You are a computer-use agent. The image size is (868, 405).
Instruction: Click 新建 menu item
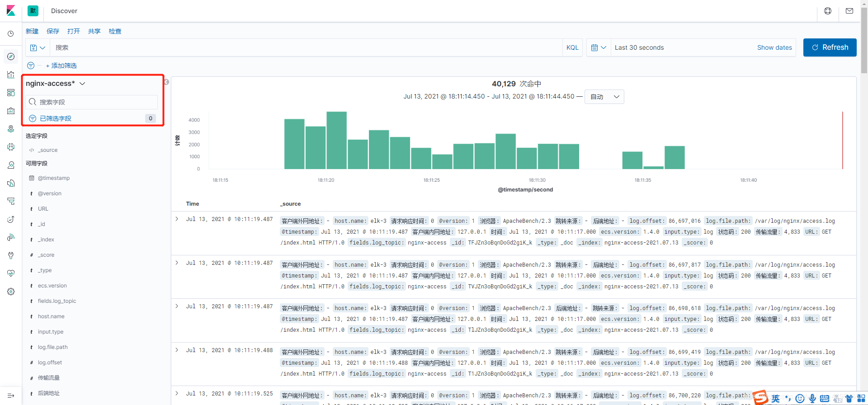(32, 31)
